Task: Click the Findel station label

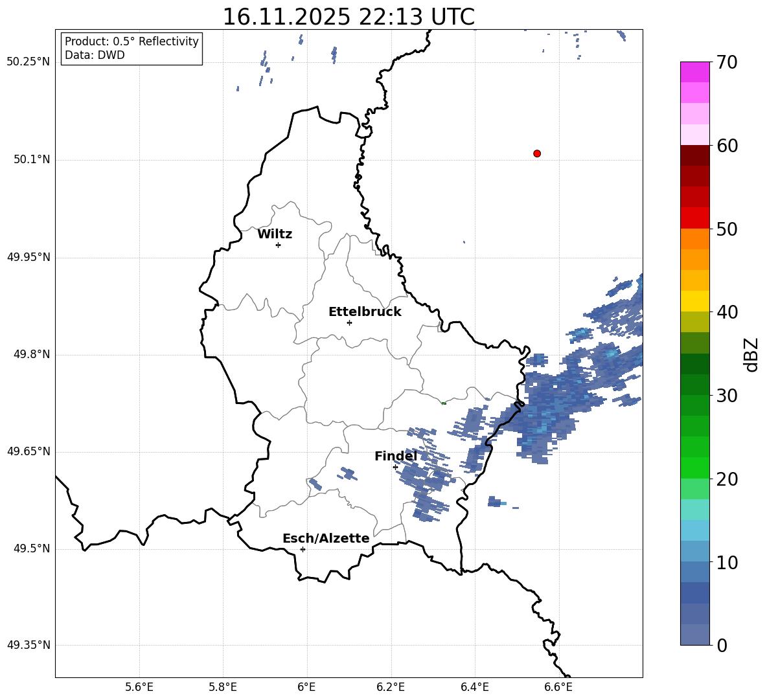Action: coord(396,456)
